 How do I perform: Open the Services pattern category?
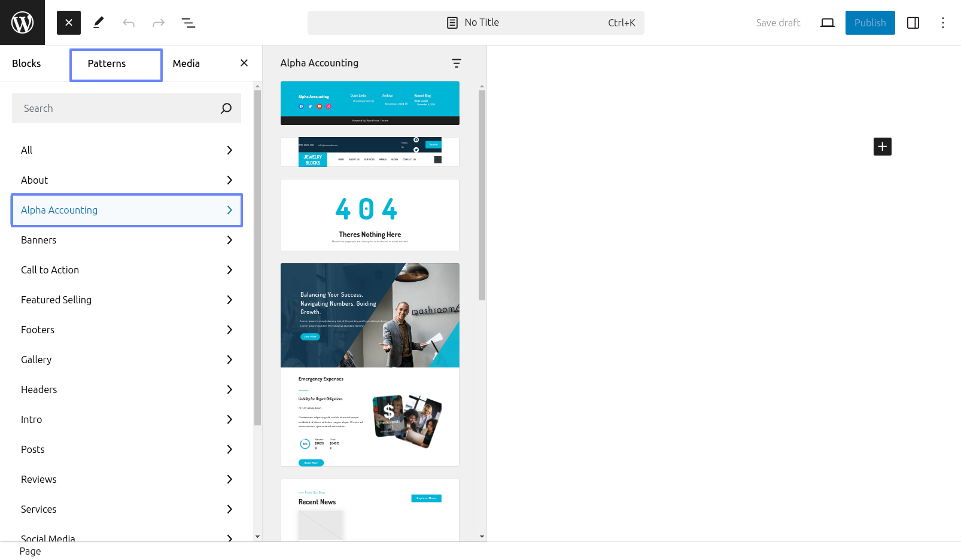(x=126, y=509)
